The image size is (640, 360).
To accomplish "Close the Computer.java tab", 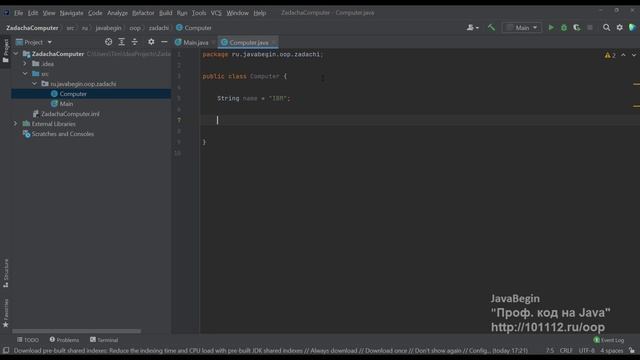I will 273,42.
